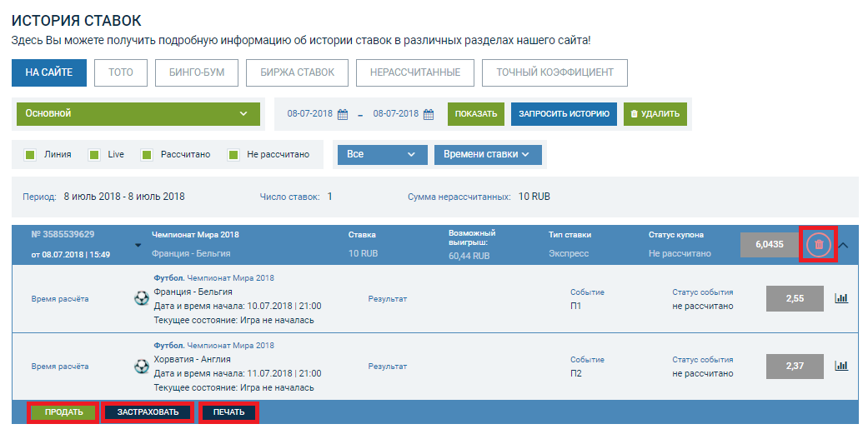
Task: Switch to the БИНГО-БУМ tab
Action: point(197,72)
